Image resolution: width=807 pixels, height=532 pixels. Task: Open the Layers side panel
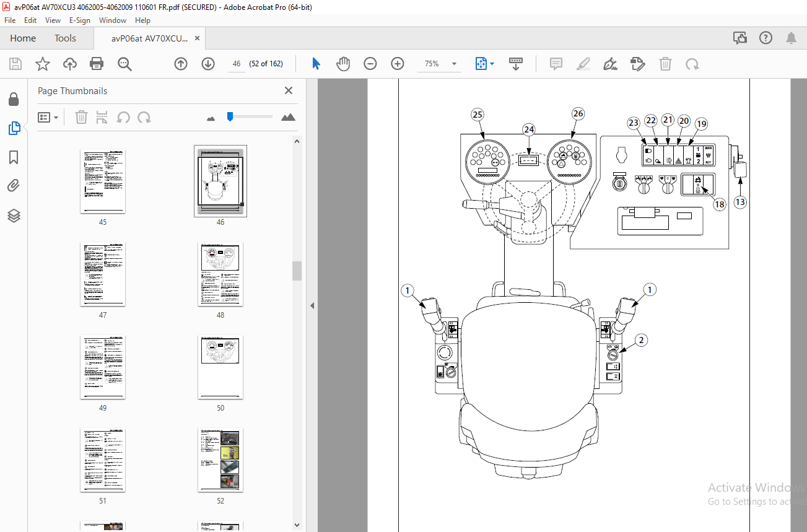click(x=14, y=216)
